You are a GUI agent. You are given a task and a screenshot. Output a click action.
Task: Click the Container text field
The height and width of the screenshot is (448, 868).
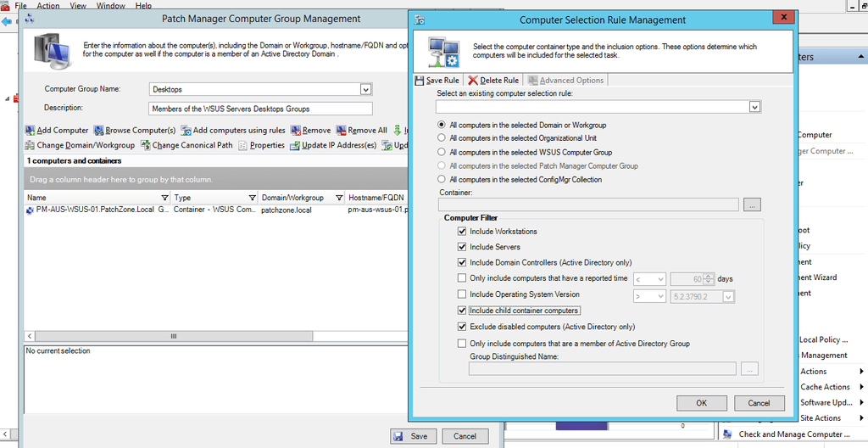(x=588, y=204)
